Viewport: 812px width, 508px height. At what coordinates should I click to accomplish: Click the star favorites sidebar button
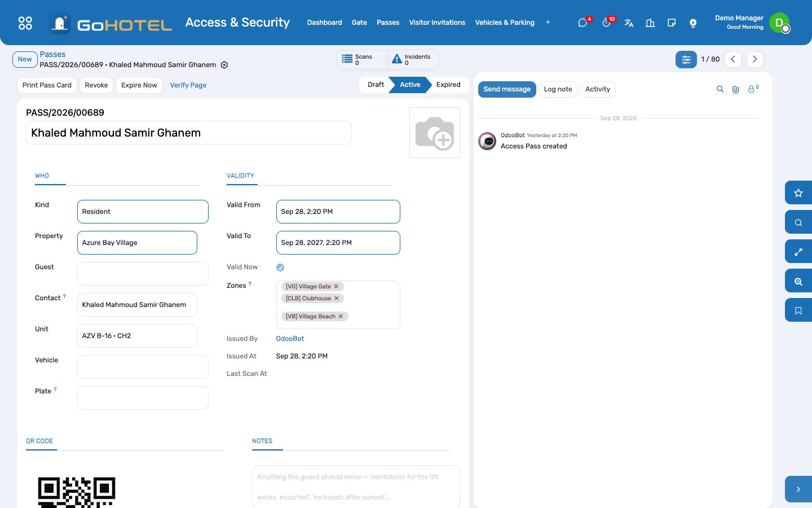(x=798, y=193)
